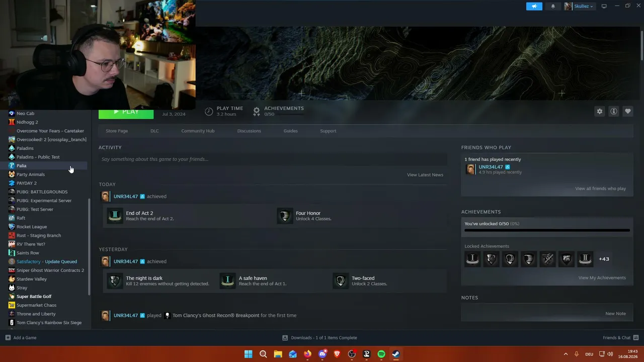
Task: Click the End of Act 2 achievement icon
Action: (115, 216)
